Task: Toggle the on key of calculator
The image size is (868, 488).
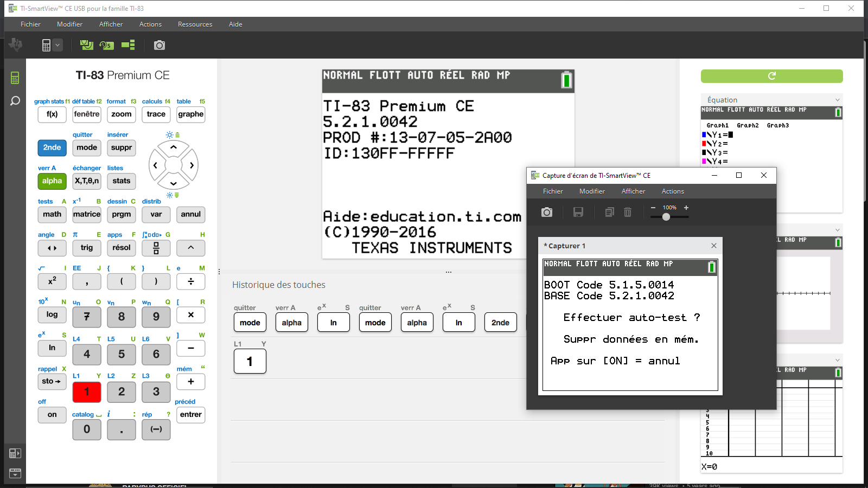Action: click(x=52, y=415)
